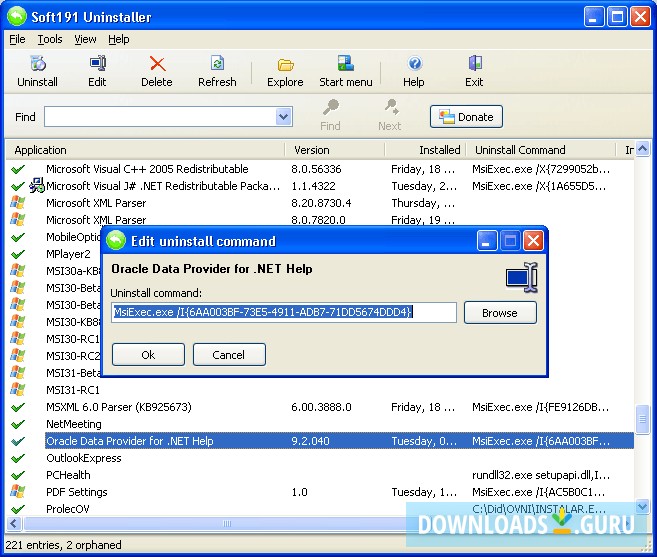Sort by the Version column header
This screenshot has width=657, height=557.
(334, 150)
